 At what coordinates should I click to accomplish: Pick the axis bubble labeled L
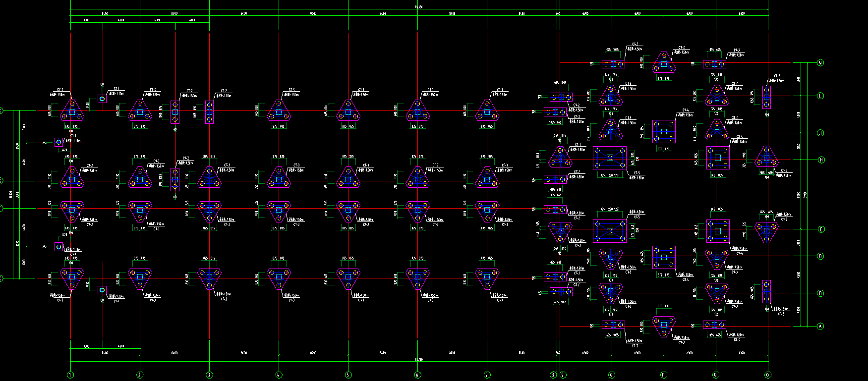coord(820,96)
